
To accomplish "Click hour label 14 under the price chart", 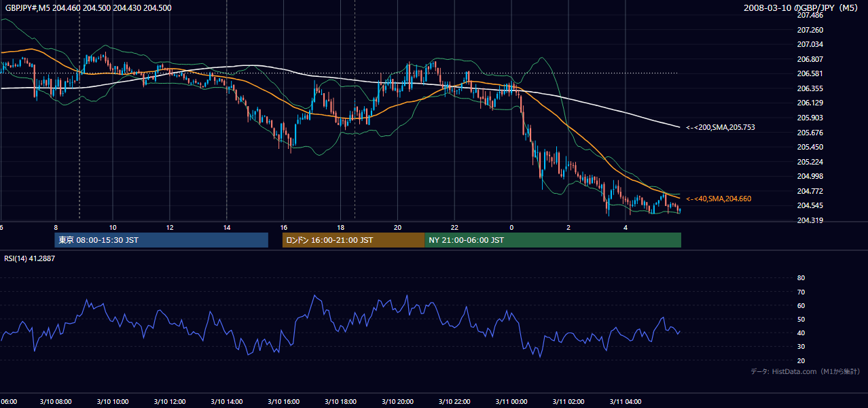I will (227, 227).
